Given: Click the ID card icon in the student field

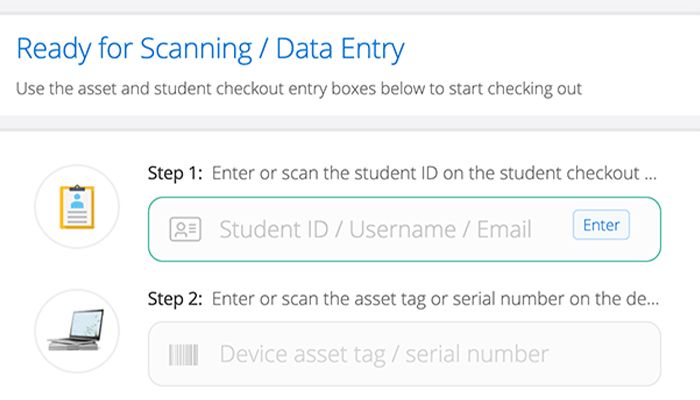Looking at the screenshot, I should 185,229.
